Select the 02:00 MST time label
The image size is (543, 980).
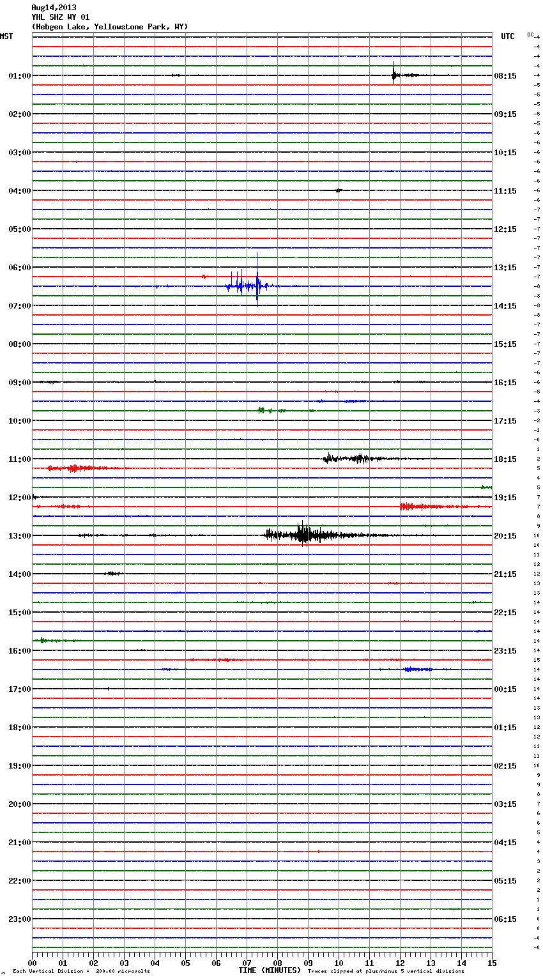[19, 114]
